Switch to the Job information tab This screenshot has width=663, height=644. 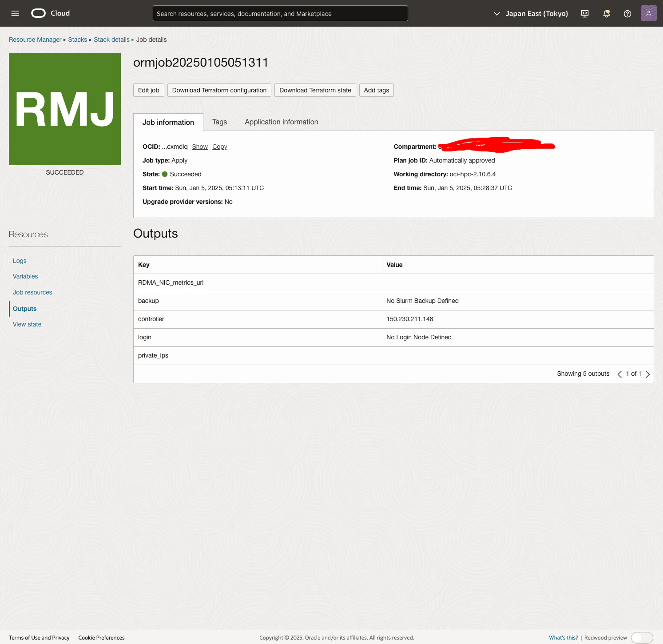(168, 122)
